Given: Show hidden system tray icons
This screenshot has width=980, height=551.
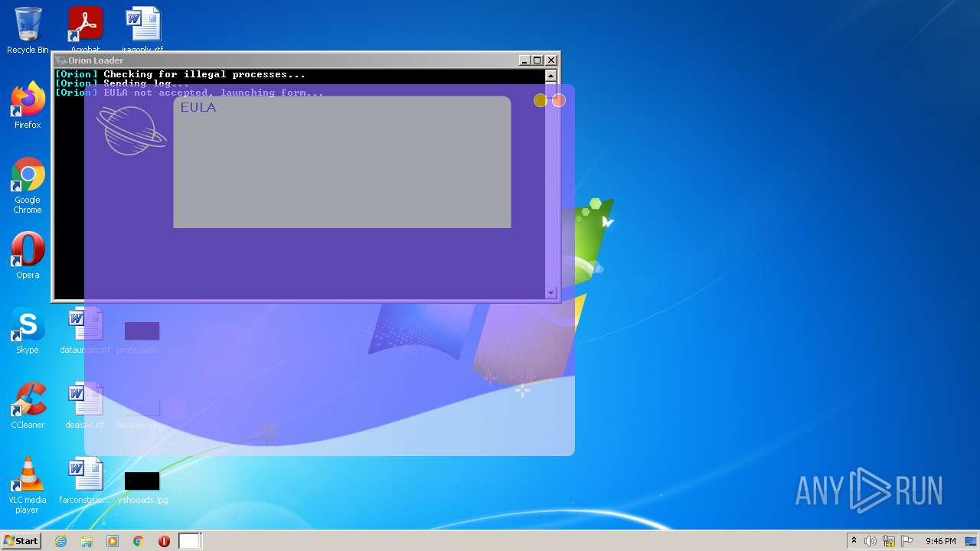Looking at the screenshot, I should (x=854, y=541).
